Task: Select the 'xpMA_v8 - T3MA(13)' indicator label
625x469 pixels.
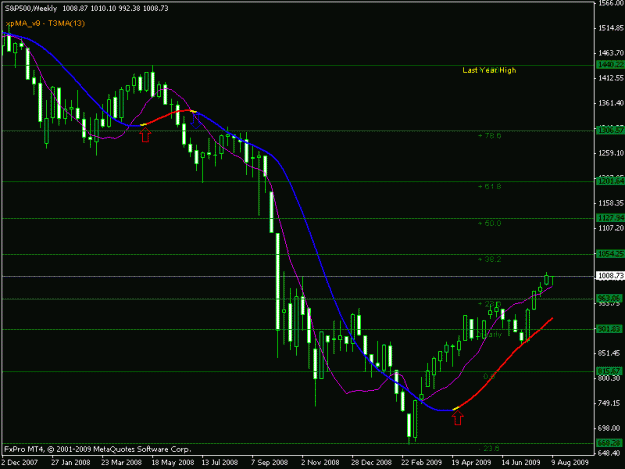Action: coord(45,24)
